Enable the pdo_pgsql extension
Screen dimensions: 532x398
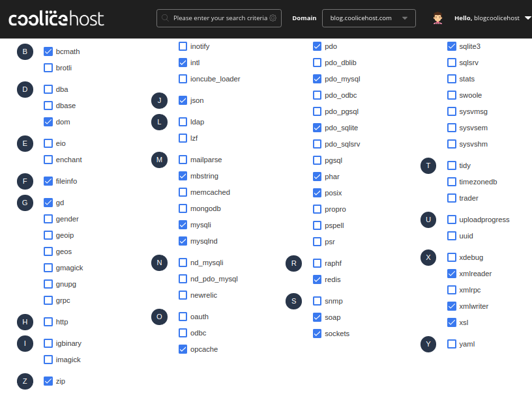[318, 111]
